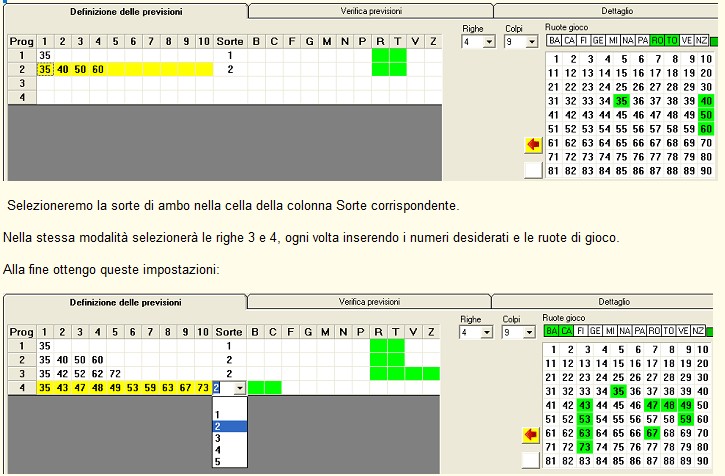This screenshot has height=476, width=725.
Task: Click green-highlighted number 73 in number grid
Action: pos(584,447)
